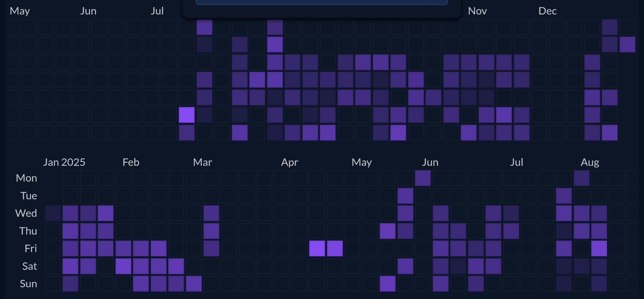Click the Jul label on the lower heatmap
Screen dimensions: 644x299
(517, 162)
